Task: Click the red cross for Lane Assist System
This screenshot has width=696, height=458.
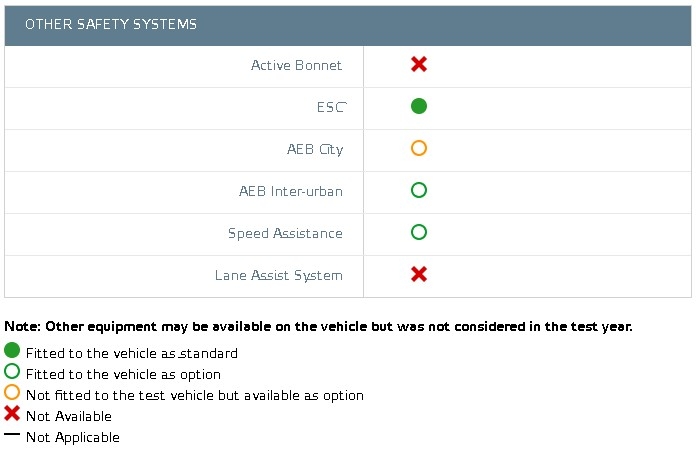Action: (x=419, y=274)
